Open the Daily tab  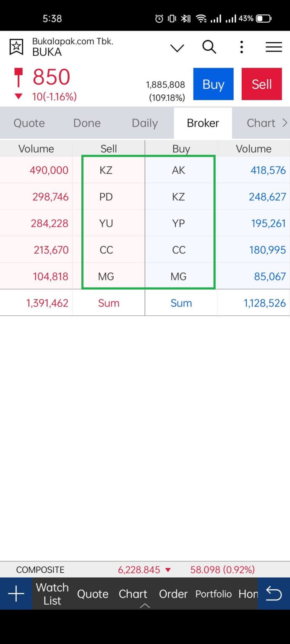144,123
